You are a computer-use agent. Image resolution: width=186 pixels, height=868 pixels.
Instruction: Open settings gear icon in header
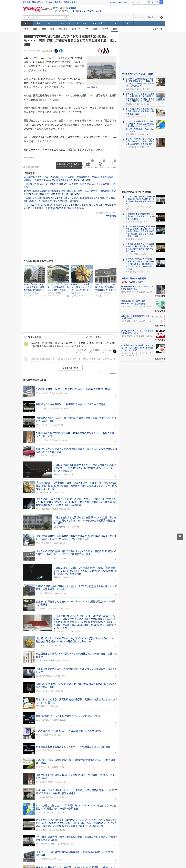pos(161,18)
